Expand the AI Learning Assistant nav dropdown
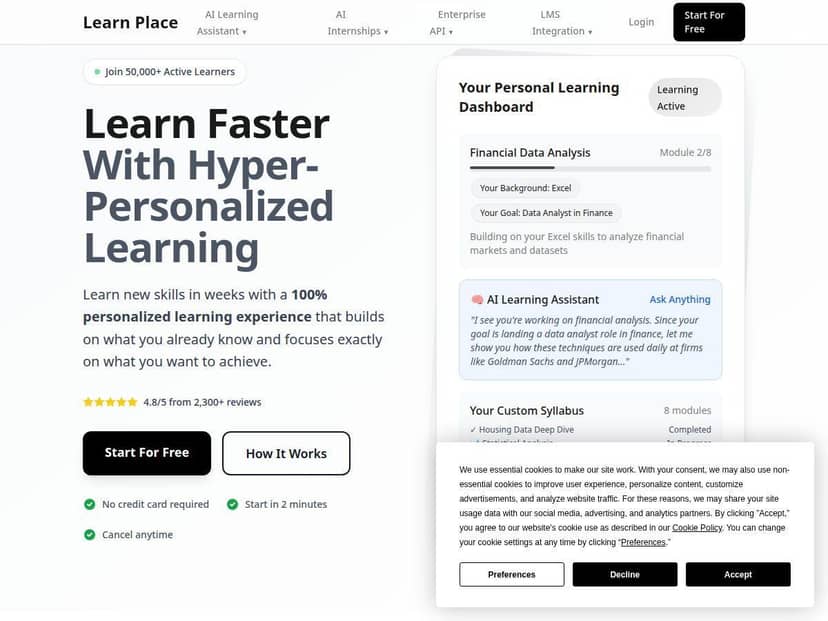 click(231, 21)
